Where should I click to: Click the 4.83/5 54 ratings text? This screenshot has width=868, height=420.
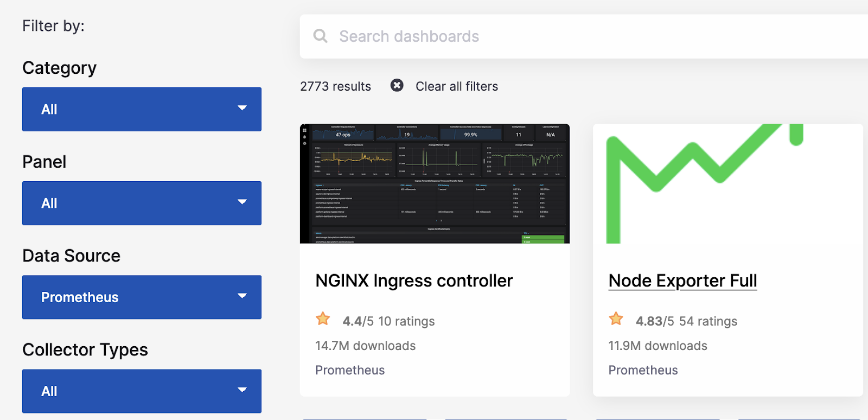(x=686, y=321)
